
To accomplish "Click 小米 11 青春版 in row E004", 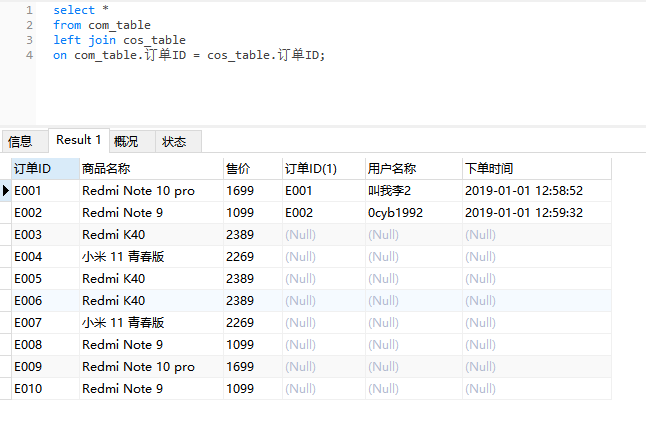I will point(151,257).
